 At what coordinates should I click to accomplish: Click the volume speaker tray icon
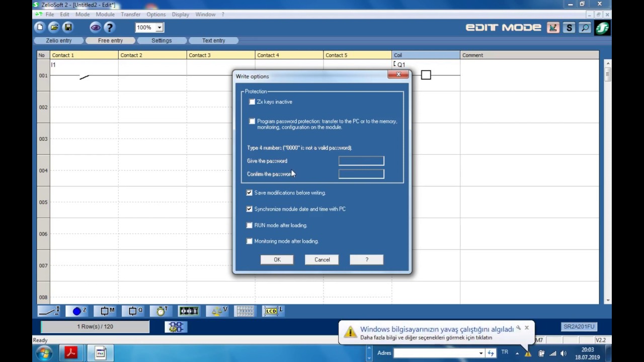[x=563, y=353]
